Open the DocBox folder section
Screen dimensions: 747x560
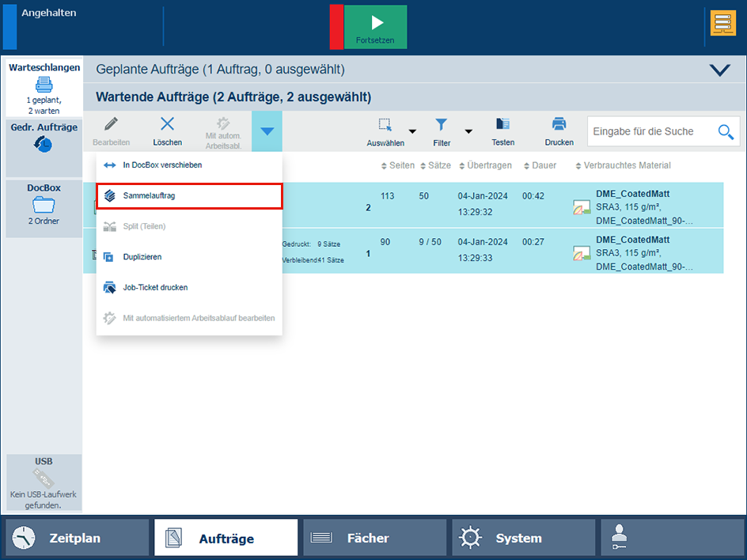(44, 209)
